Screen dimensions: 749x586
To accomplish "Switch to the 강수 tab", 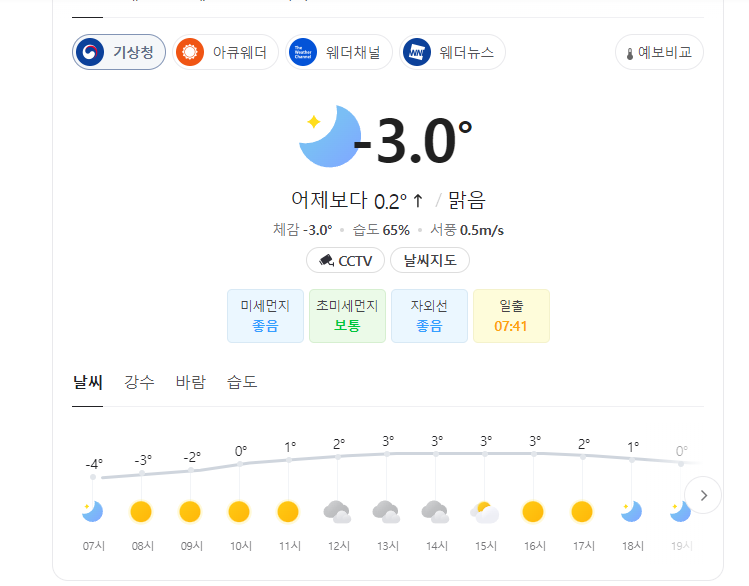I will point(139,382).
